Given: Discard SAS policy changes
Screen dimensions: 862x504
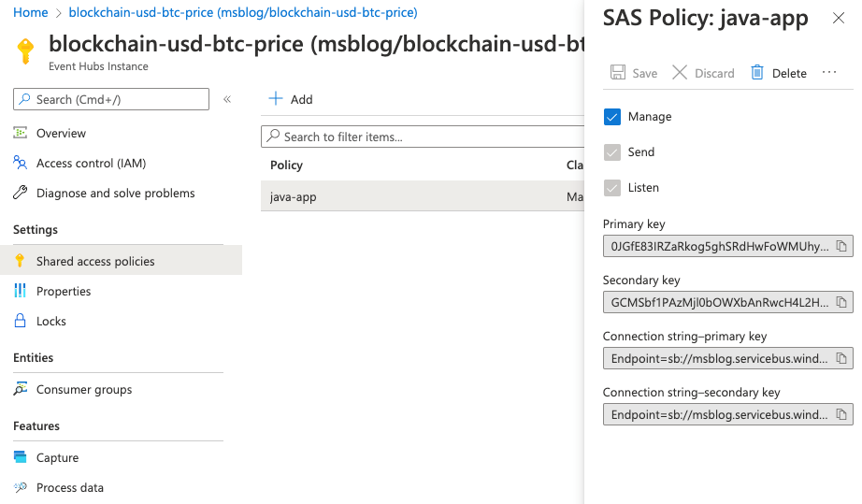Looking at the screenshot, I should (x=703, y=73).
